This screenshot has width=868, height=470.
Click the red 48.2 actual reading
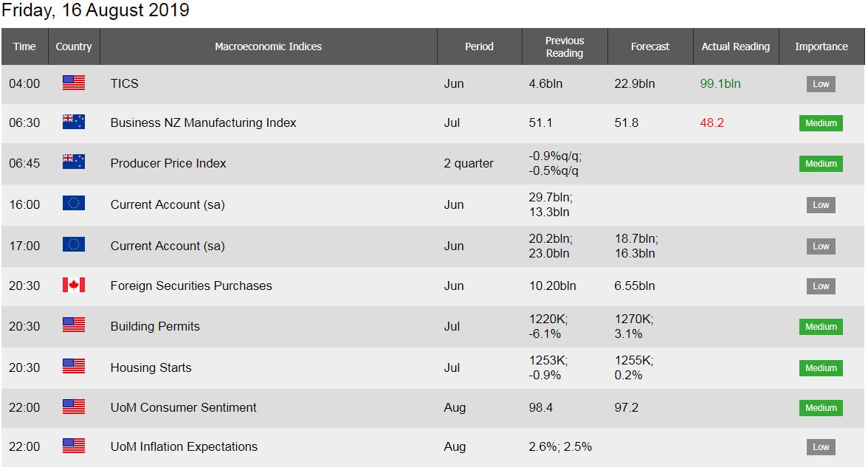(x=712, y=123)
